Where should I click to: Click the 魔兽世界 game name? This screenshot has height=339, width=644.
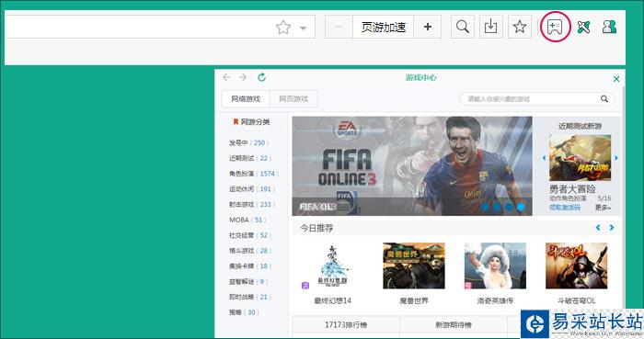pos(414,300)
